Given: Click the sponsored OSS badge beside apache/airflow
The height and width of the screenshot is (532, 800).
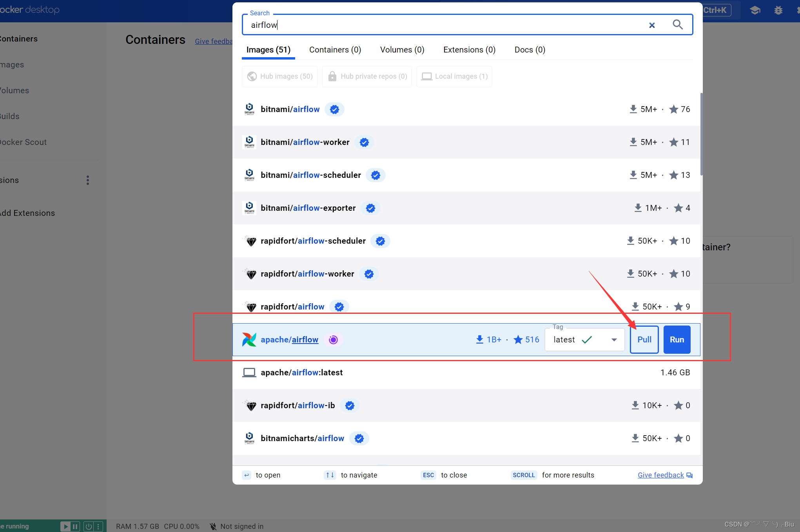Looking at the screenshot, I should [x=333, y=340].
